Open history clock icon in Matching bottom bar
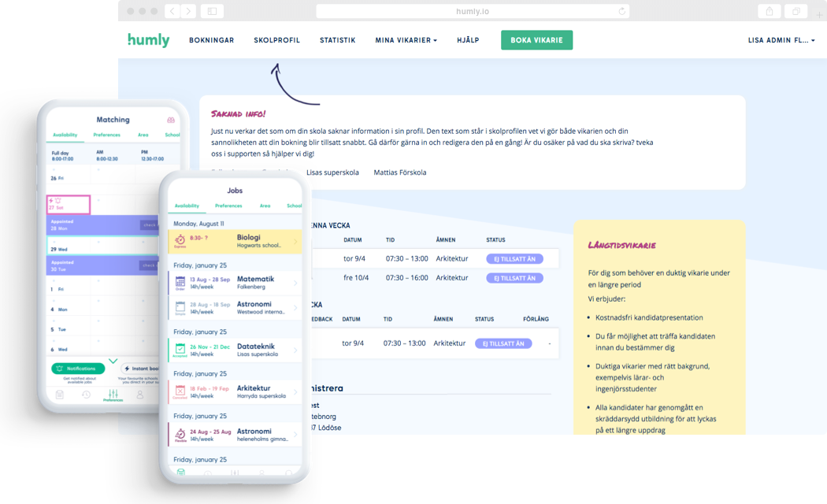The image size is (827, 504). coord(86,395)
